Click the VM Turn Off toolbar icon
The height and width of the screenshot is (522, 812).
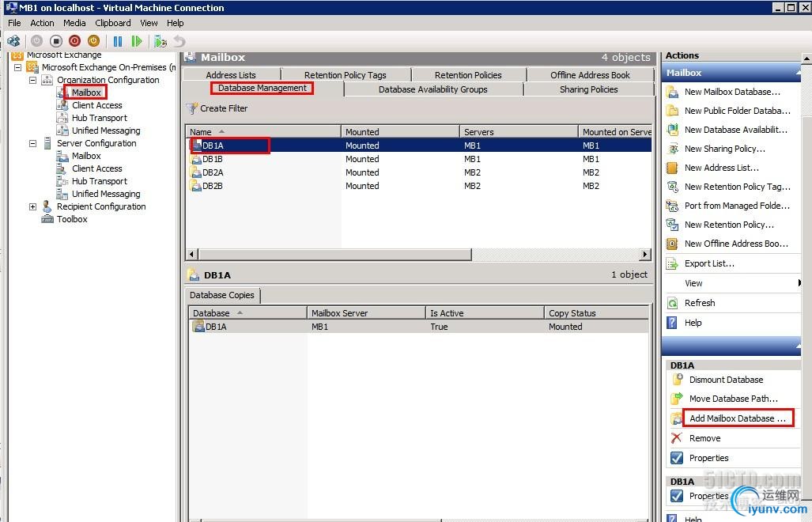pyautogui.click(x=56, y=41)
